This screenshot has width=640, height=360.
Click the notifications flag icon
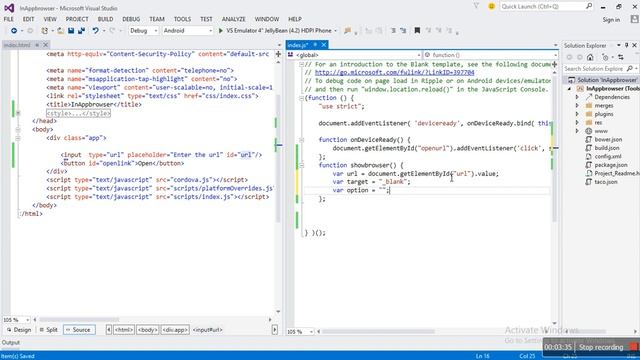click(476, 6)
